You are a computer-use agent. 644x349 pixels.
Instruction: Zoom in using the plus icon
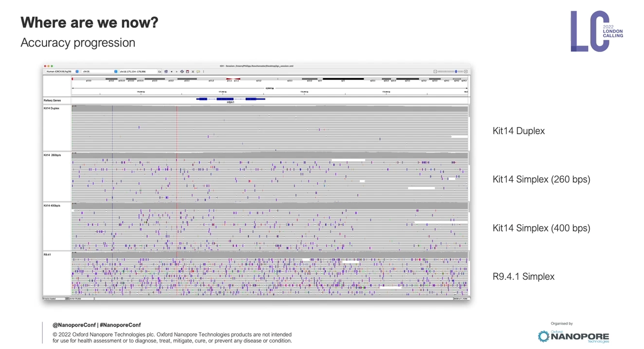[466, 72]
